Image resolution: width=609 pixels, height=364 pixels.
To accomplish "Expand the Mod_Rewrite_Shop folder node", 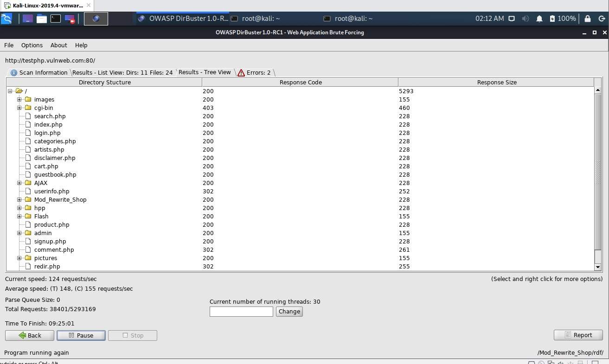I will pyautogui.click(x=19, y=199).
